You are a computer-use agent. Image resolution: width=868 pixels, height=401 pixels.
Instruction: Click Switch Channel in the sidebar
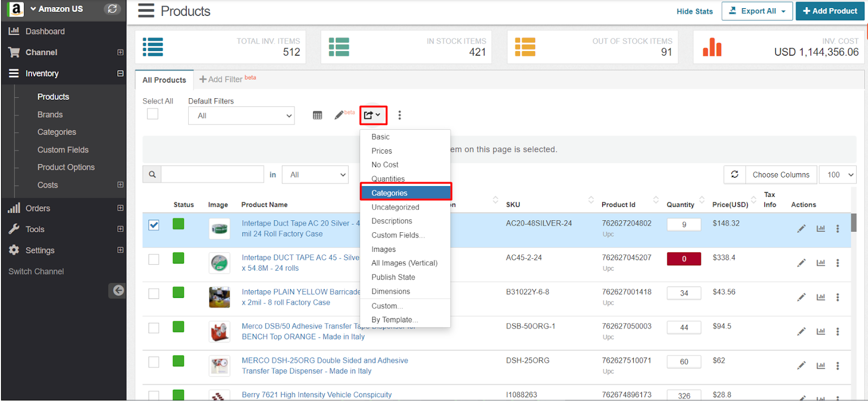coord(36,271)
